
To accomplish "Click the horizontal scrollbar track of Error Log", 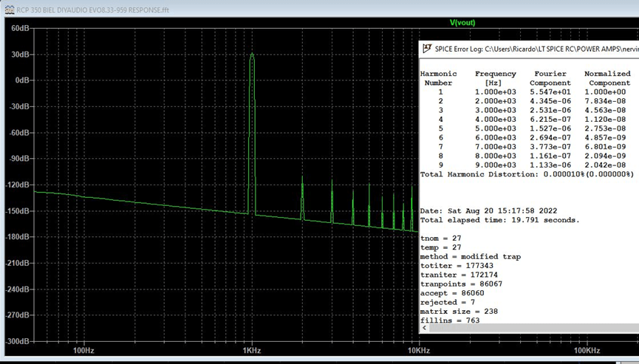I will [534, 328].
